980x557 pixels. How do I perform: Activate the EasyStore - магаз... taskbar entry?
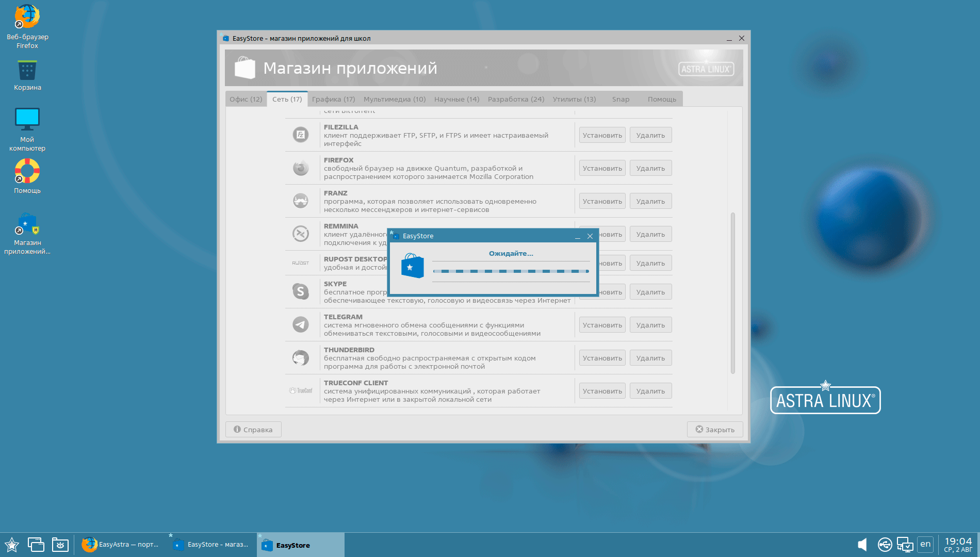tap(211, 545)
